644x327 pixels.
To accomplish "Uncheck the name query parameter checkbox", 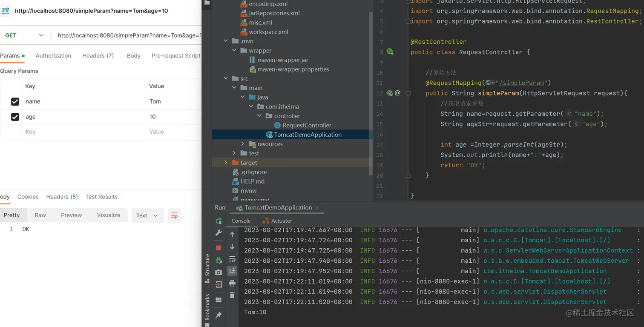I will click(15, 101).
